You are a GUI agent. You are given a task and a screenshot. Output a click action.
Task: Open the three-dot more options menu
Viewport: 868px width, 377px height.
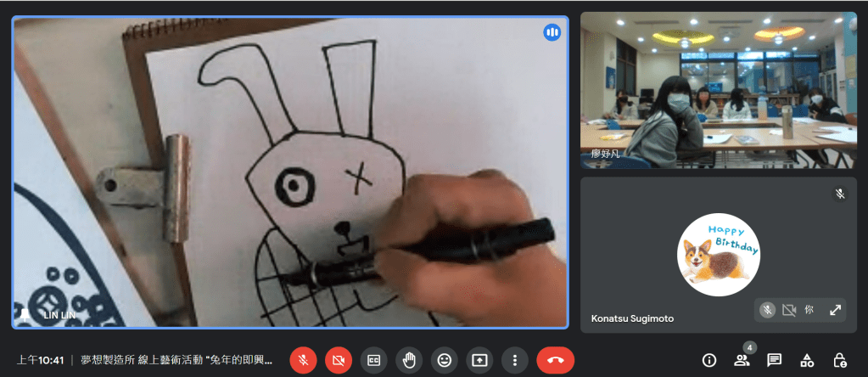coord(514,360)
